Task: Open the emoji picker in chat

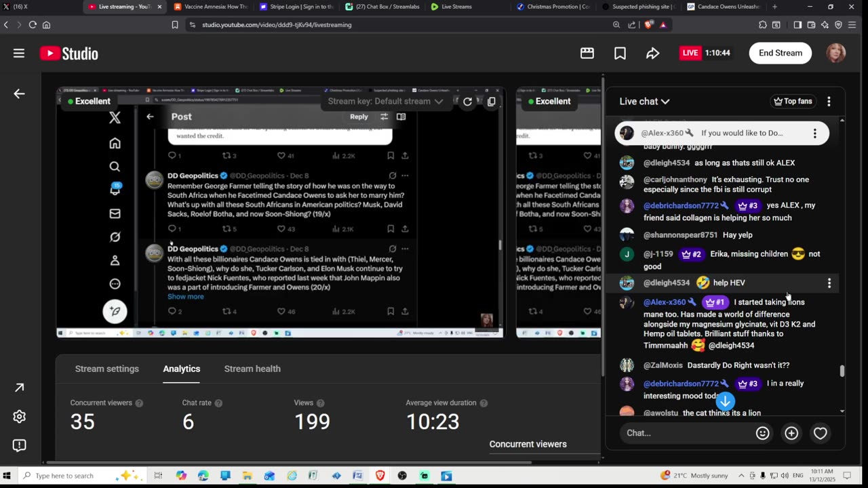Action: (763, 433)
